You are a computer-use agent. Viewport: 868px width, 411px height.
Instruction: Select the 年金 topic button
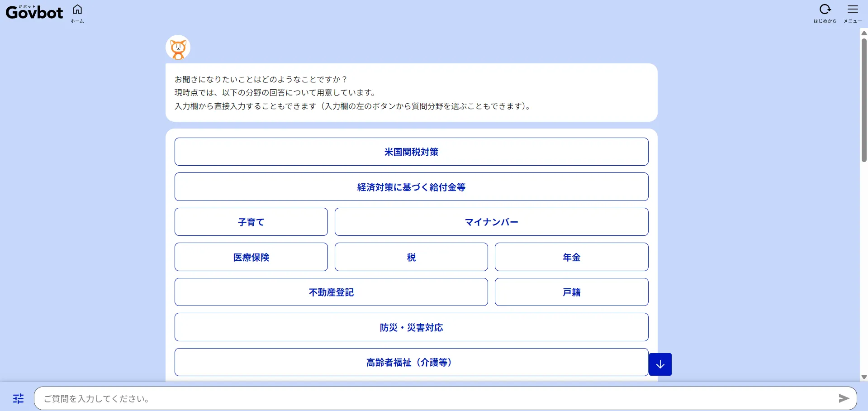coord(571,257)
